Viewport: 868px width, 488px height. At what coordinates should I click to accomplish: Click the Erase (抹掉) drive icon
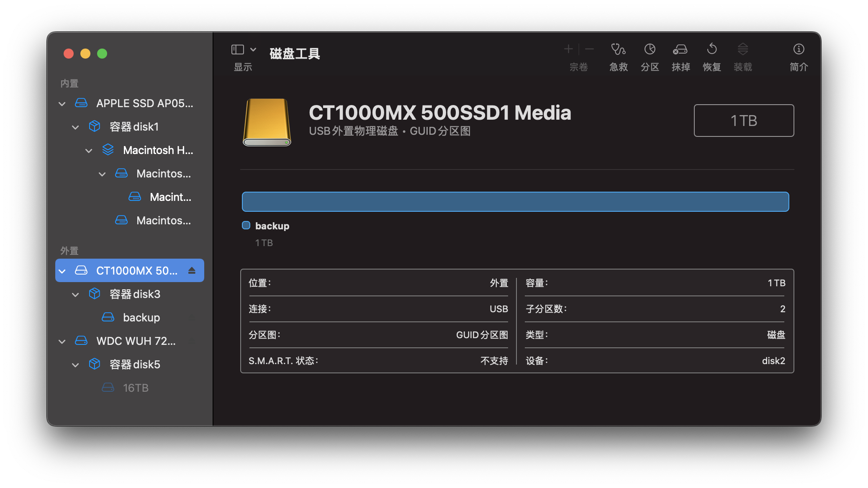(x=680, y=49)
